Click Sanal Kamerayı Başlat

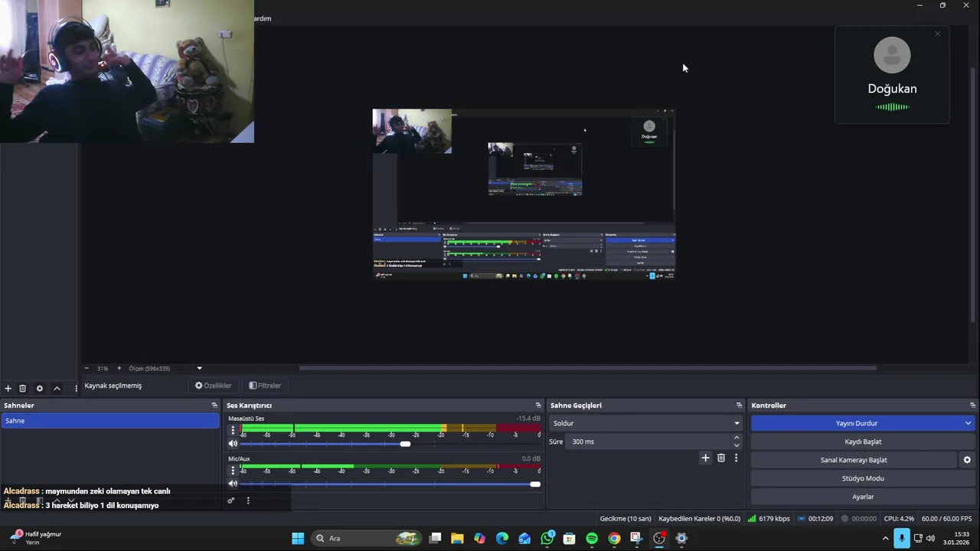click(x=854, y=460)
